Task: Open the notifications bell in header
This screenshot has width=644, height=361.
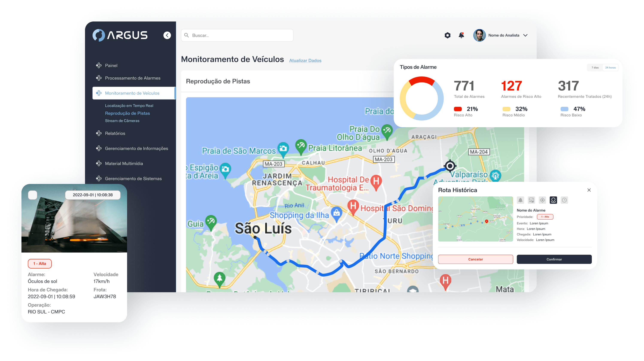Action: pyautogui.click(x=461, y=35)
